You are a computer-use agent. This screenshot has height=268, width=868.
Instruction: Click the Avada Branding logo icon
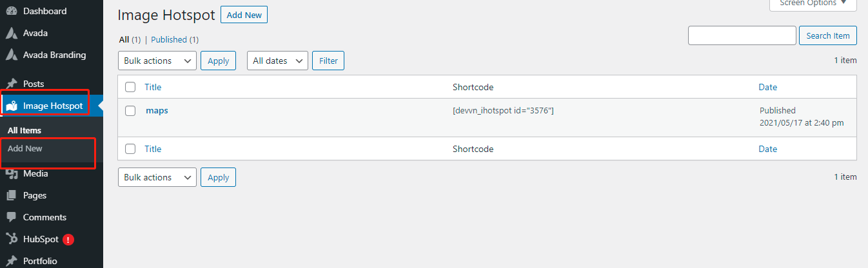[x=11, y=55]
